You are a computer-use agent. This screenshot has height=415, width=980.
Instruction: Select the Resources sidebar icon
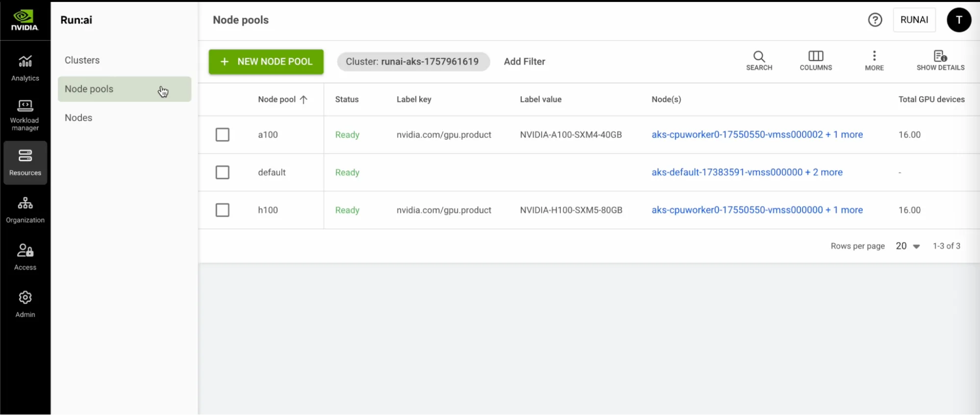click(x=25, y=163)
